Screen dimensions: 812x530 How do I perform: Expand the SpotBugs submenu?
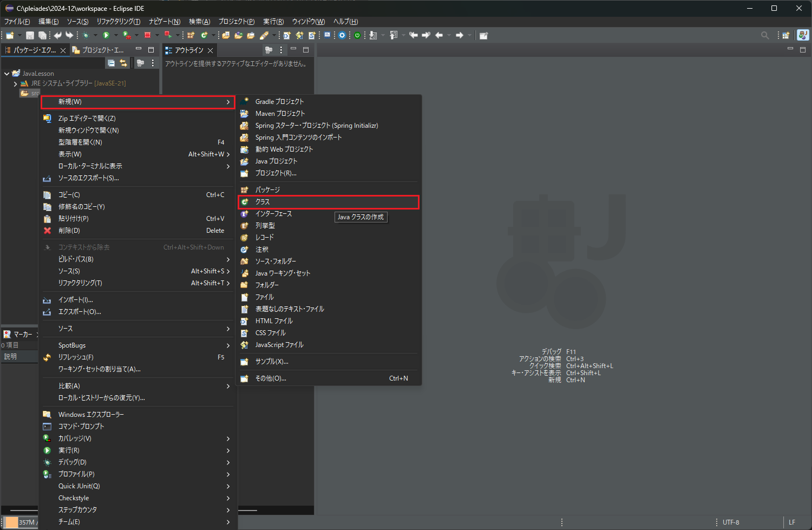coord(137,345)
